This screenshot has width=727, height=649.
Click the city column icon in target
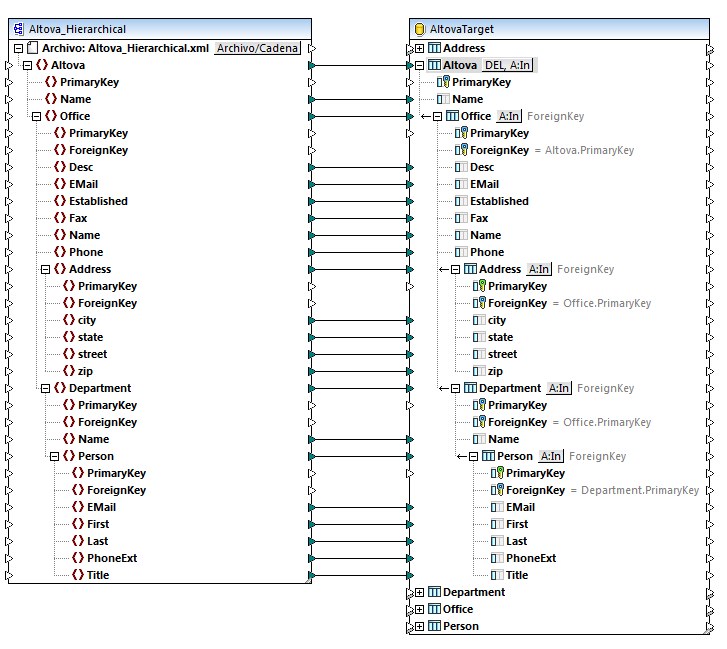pos(479,320)
